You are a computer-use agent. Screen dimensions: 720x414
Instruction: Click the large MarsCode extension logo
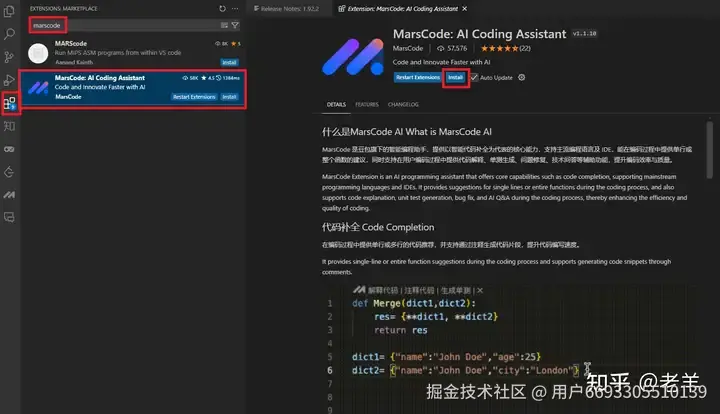353,57
